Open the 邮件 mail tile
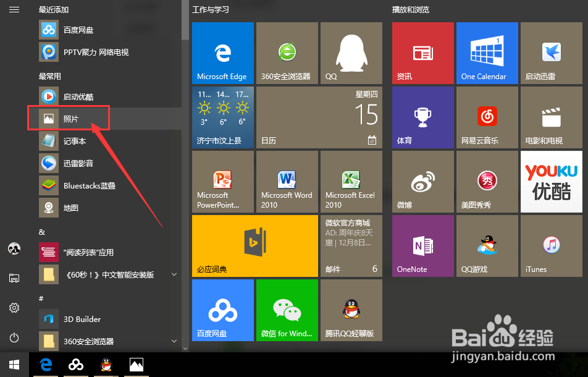 (x=351, y=246)
